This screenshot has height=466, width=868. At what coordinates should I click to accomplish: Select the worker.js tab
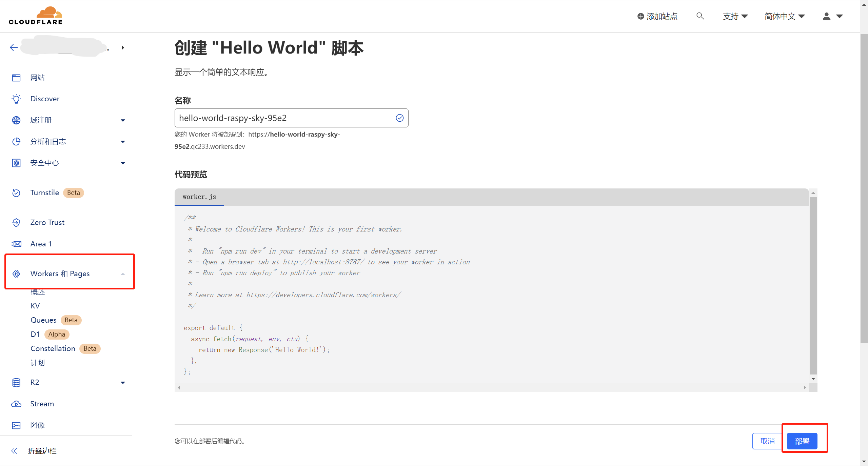(199, 197)
